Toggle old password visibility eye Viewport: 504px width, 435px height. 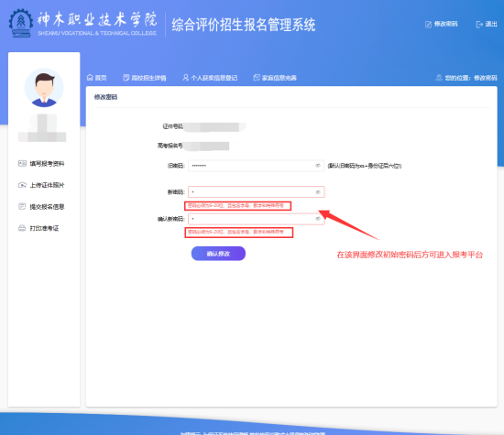coord(318,166)
